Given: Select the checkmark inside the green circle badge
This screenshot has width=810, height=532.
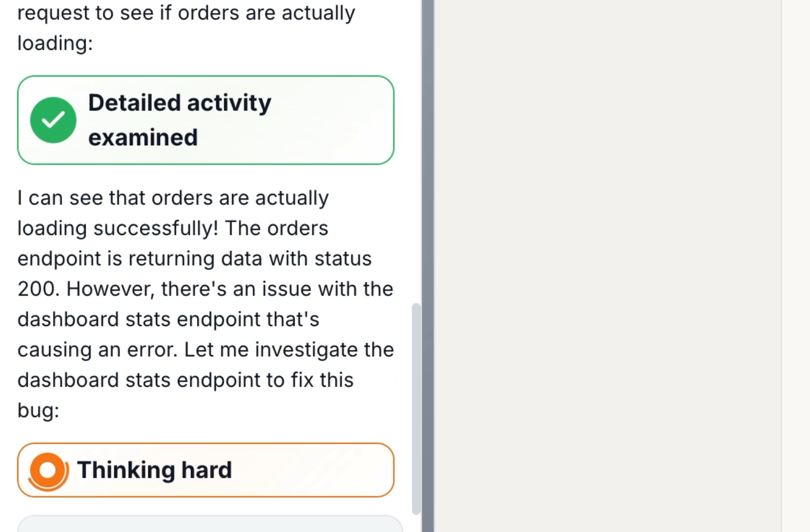Looking at the screenshot, I should pyautogui.click(x=53, y=120).
